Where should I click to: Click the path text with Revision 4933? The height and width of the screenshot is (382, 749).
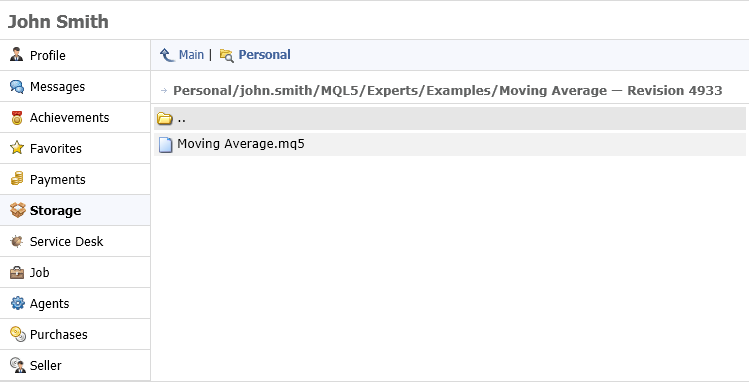(x=448, y=91)
